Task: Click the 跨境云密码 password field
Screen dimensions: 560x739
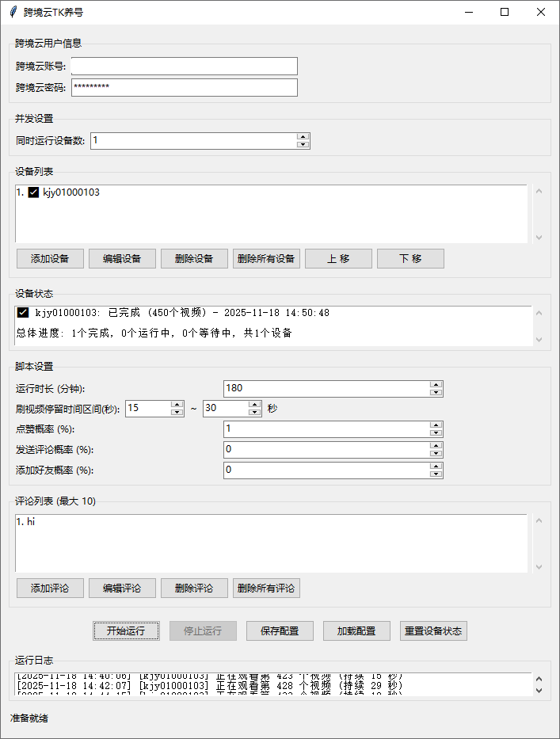Action: [x=185, y=87]
